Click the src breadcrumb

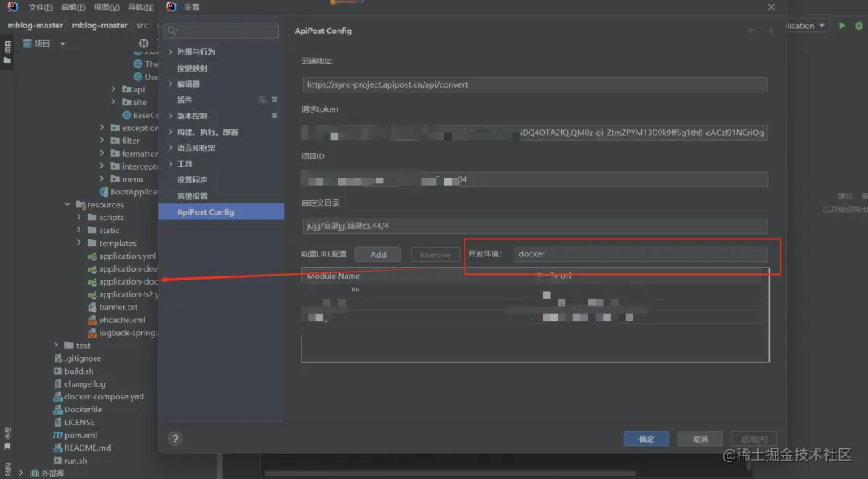tap(142, 26)
